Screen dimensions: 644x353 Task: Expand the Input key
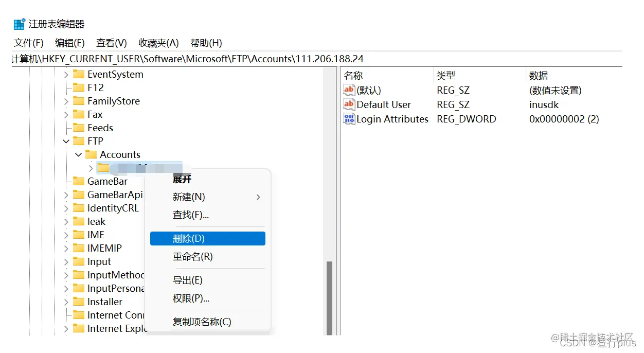66,262
